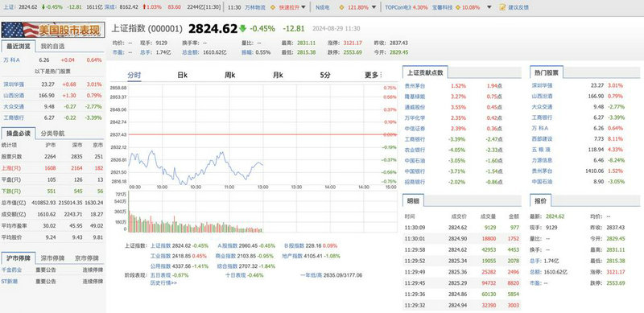Switch chart to 月k

click(278, 75)
